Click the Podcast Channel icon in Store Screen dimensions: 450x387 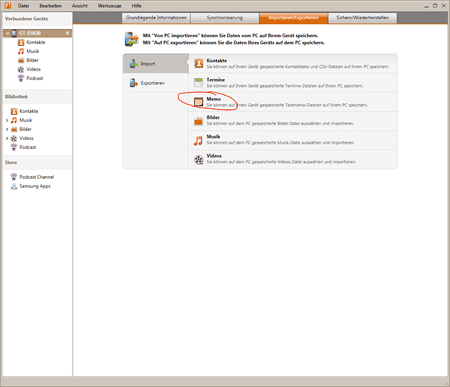click(x=14, y=177)
